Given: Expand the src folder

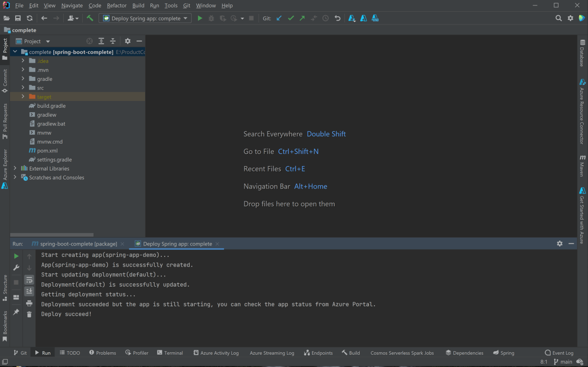Looking at the screenshot, I should pos(23,87).
